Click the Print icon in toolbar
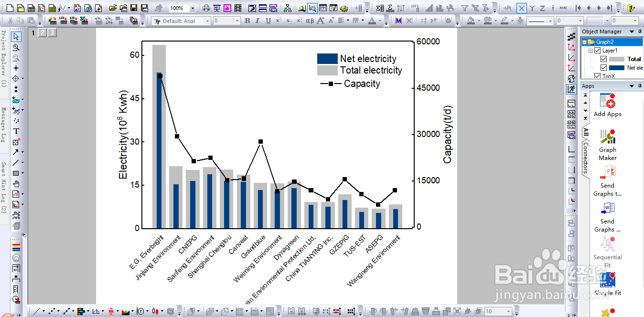644x317 pixels. (206, 8)
